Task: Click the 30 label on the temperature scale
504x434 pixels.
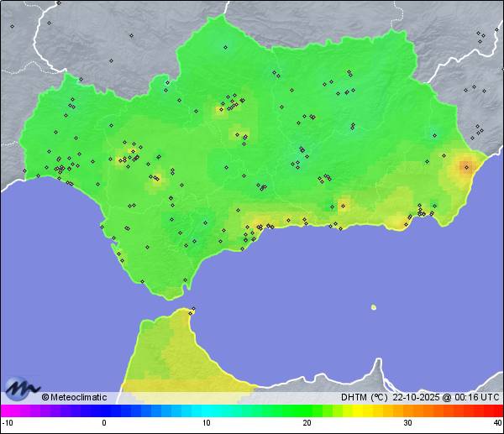Action: (407, 423)
